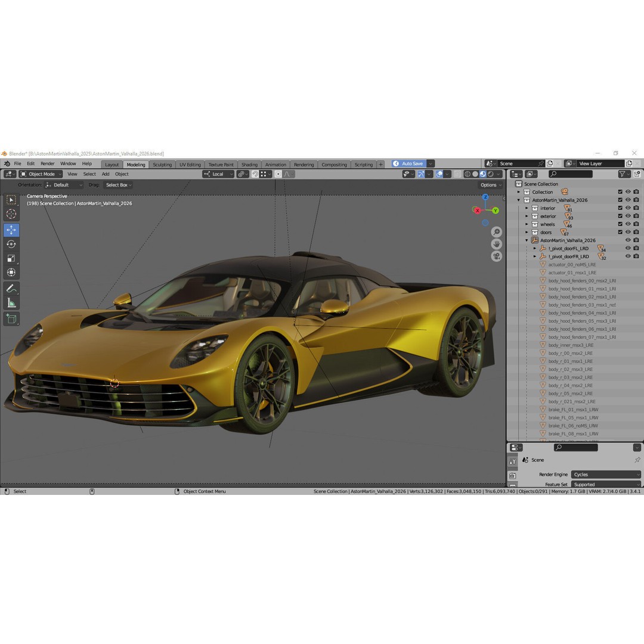Uncheck the wheels collection checkbox
Viewport: 644px width, 644px height.
620,224
